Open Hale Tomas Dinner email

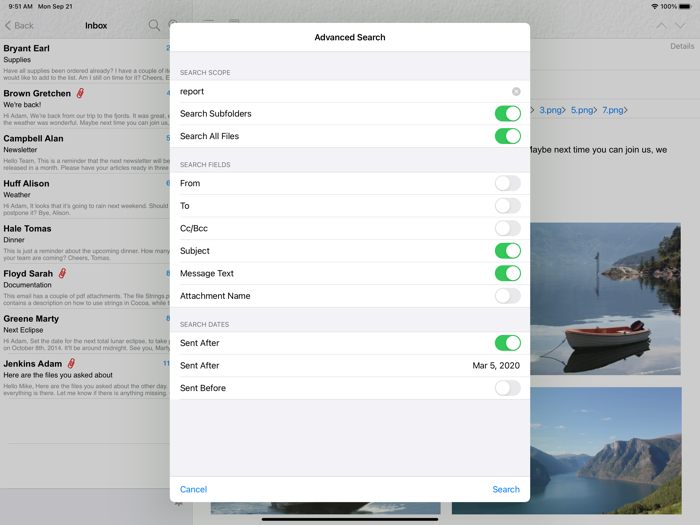click(x=85, y=243)
